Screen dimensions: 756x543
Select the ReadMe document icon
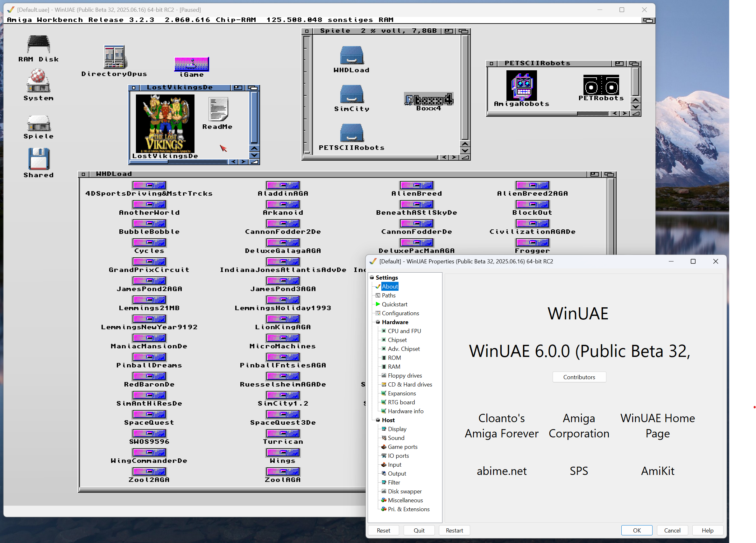pos(218,109)
